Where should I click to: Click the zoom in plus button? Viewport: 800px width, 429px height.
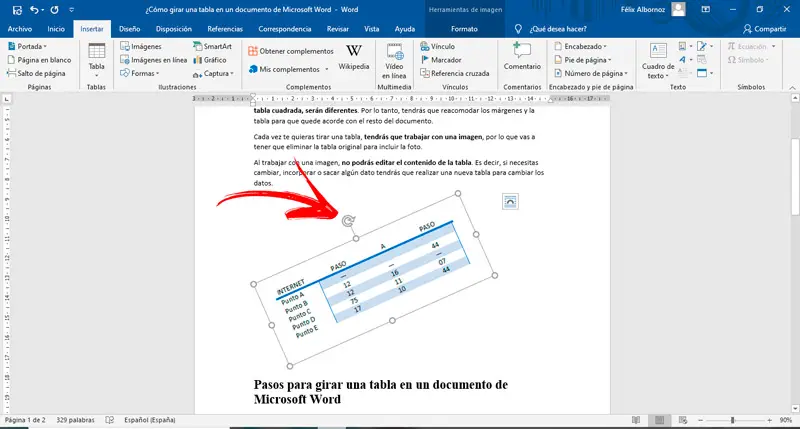[x=769, y=420]
